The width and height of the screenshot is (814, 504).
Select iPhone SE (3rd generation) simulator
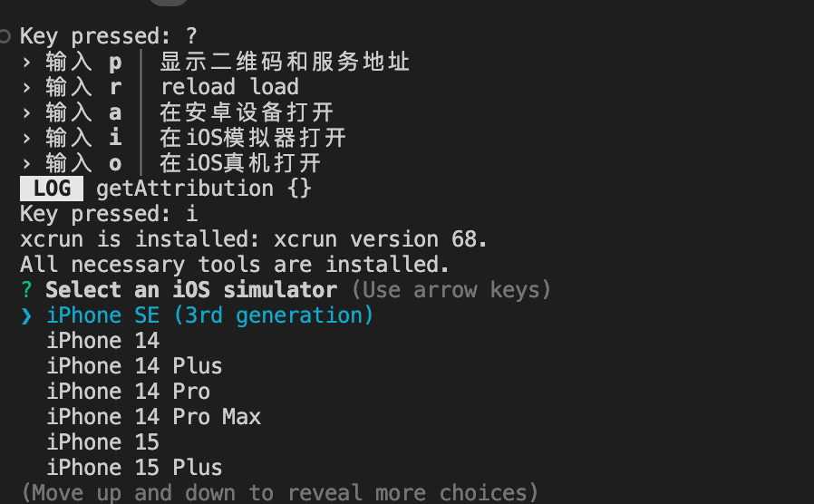[x=209, y=315]
